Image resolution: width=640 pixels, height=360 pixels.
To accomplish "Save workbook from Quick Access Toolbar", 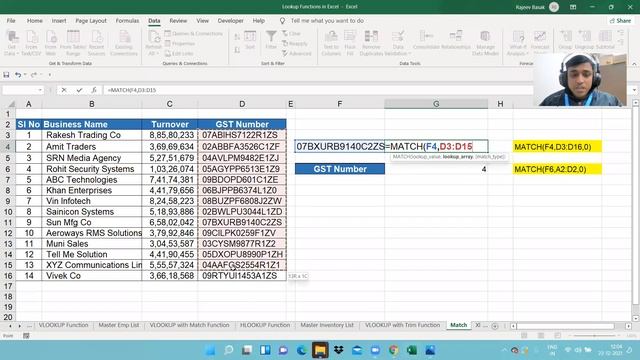I will (x=6, y=75).
